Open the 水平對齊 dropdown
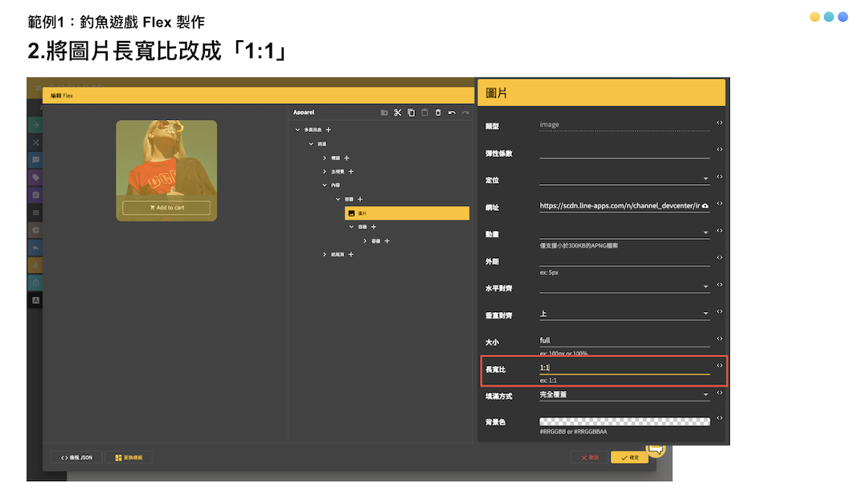Screen dimensions: 868x489 [624, 286]
